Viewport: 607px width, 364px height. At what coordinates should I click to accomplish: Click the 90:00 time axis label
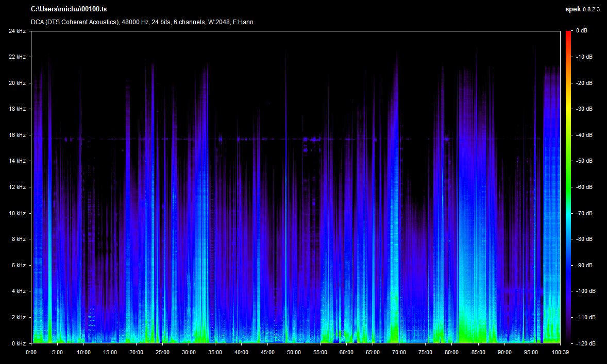coord(504,352)
